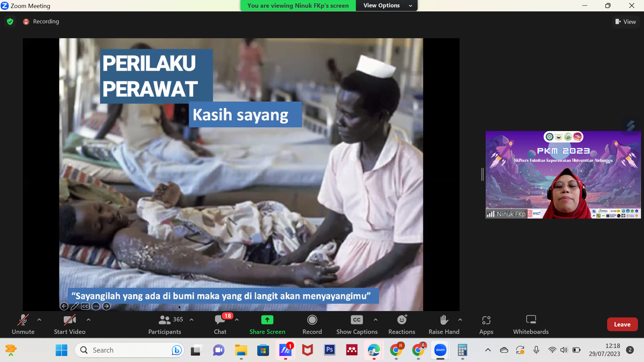644x362 pixels.
Task: Go to previous slide arrow
Action: pos(64,306)
